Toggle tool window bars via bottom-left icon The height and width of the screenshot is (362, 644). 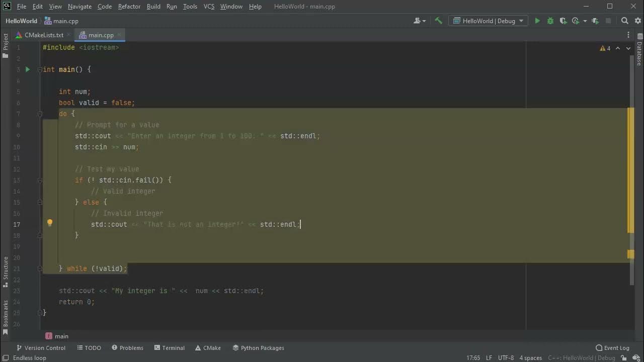[x=6, y=358]
